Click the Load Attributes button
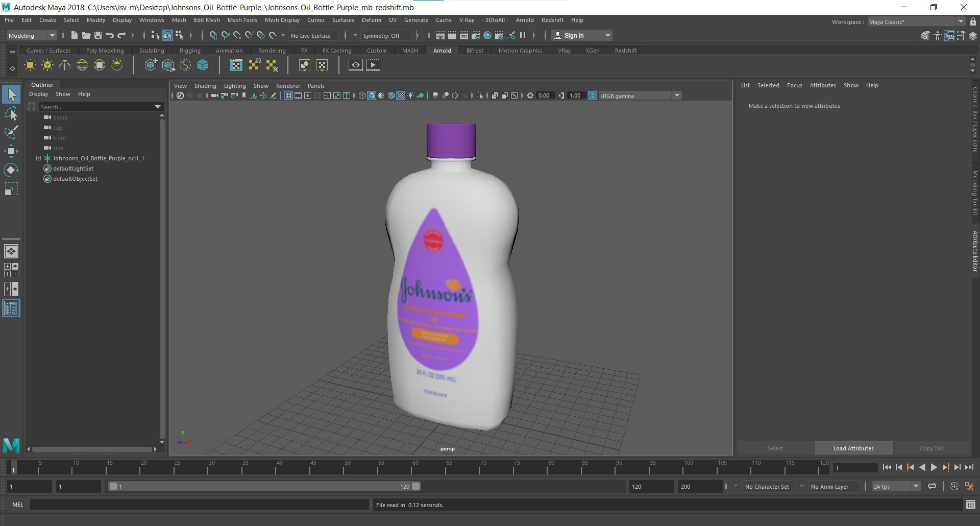The image size is (980, 526). (853, 448)
